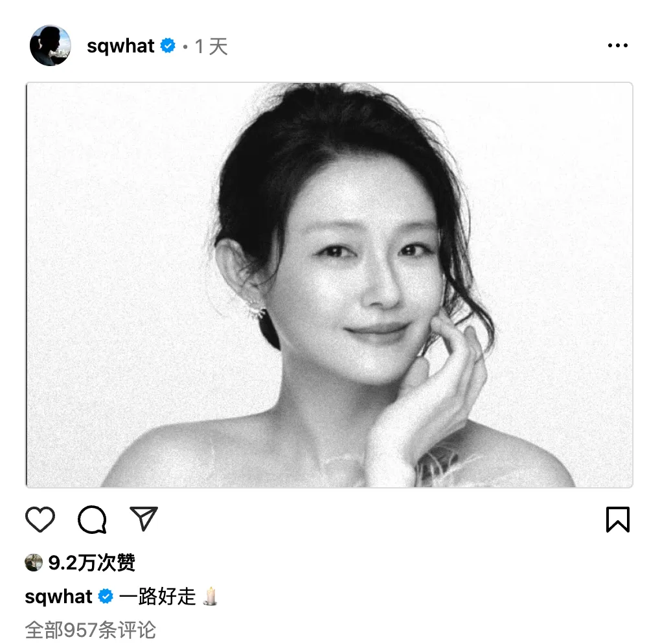Click the '一路好走' caption text
Image resolution: width=649 pixels, height=644 pixels.
click(157, 597)
